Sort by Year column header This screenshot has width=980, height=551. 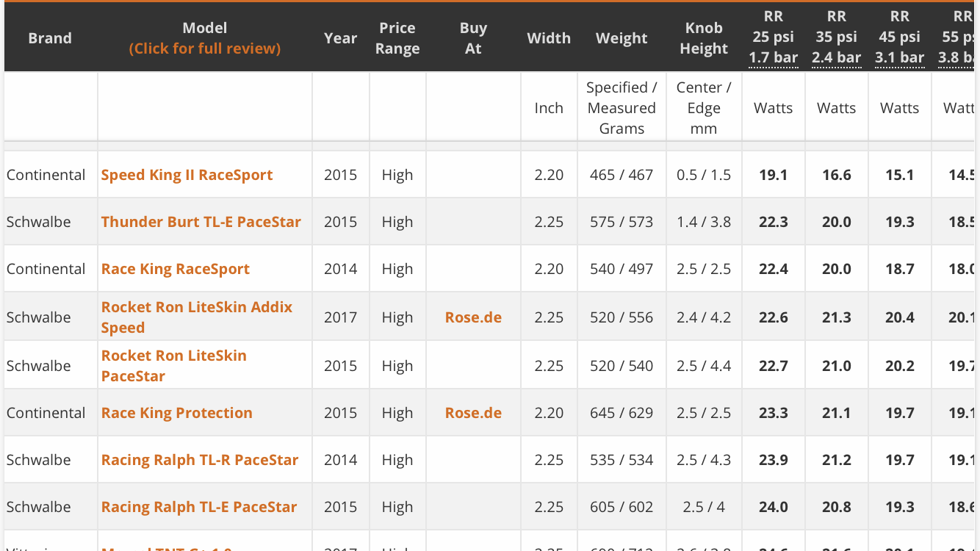[x=340, y=38]
